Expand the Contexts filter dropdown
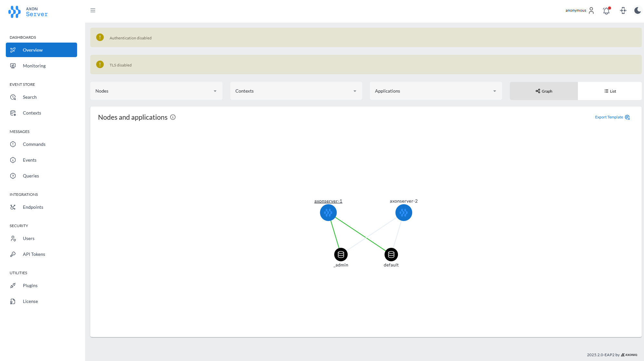This screenshot has width=644, height=361. tap(296, 91)
